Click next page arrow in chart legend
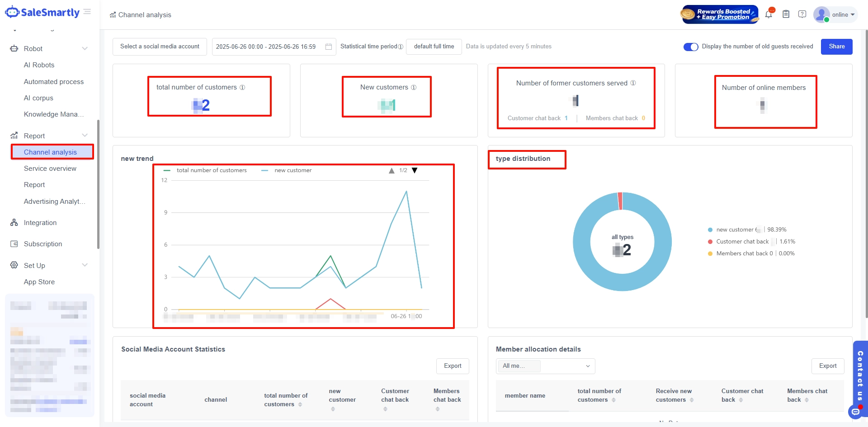This screenshot has height=427, width=868. (x=415, y=170)
